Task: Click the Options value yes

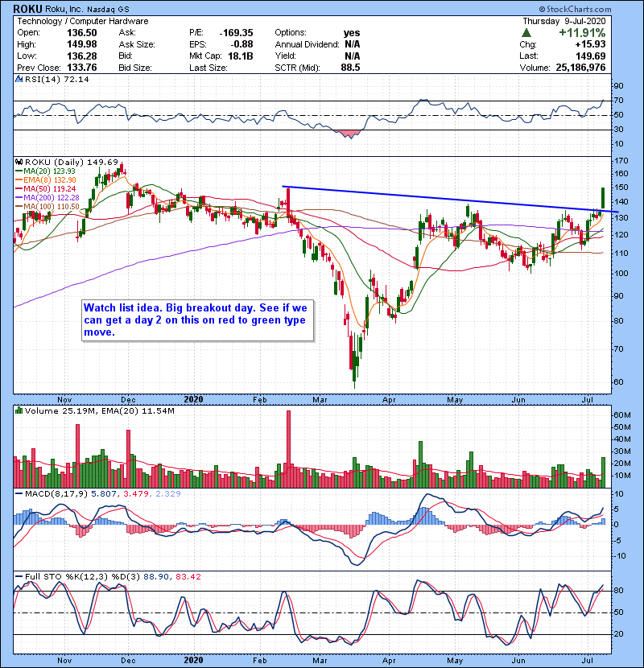Action: click(x=352, y=33)
